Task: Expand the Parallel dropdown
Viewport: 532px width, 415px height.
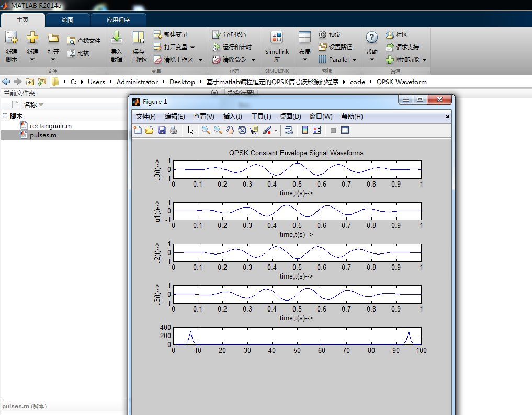Action: (354, 60)
